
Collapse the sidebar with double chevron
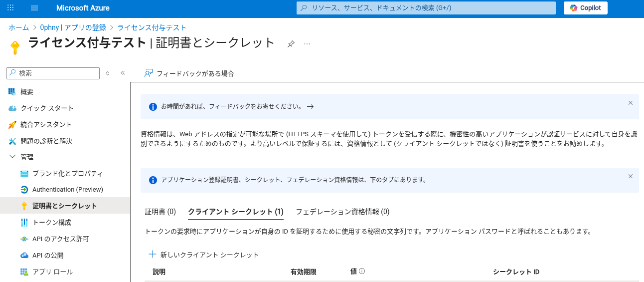pyautogui.click(x=123, y=73)
